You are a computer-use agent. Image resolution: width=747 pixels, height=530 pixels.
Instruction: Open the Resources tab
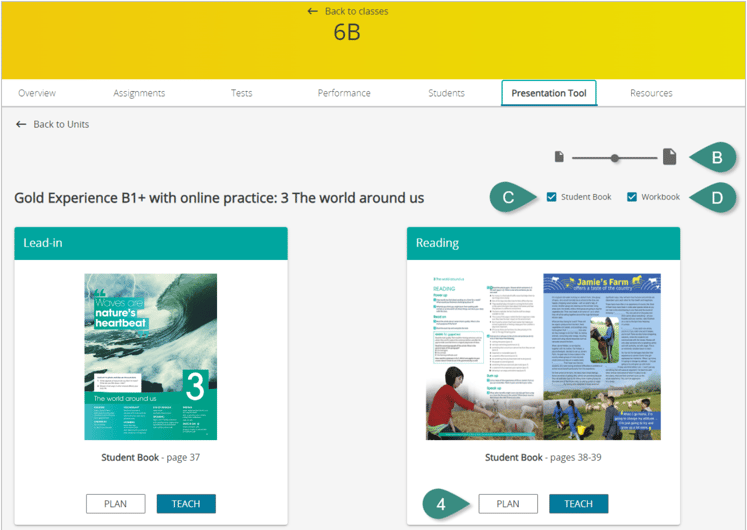[x=651, y=93]
